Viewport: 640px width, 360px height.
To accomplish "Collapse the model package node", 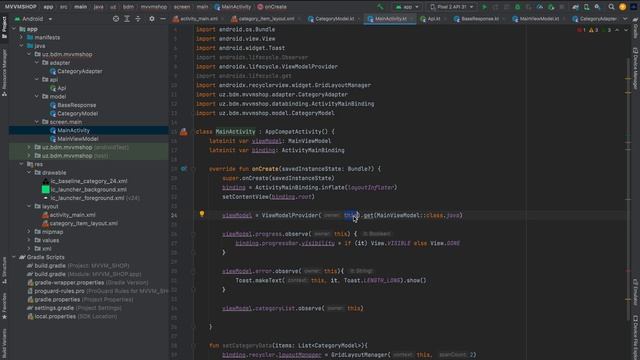I will (37, 97).
